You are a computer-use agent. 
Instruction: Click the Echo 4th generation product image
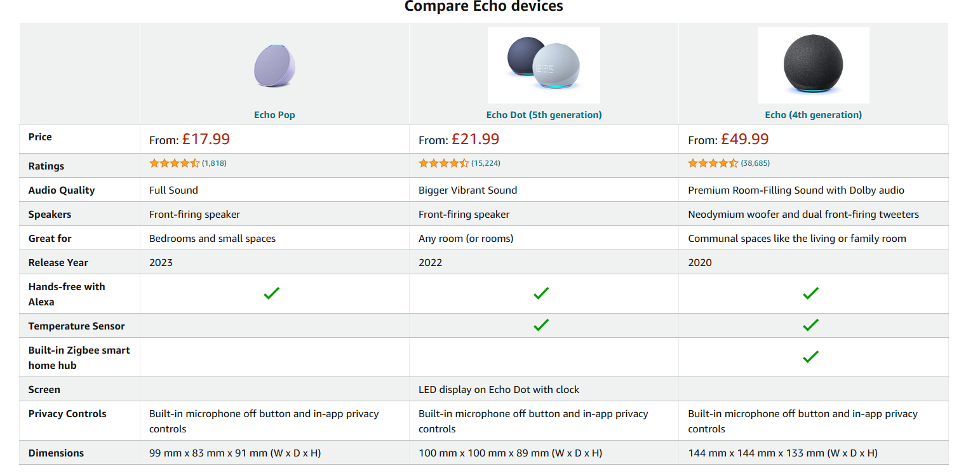[x=813, y=65]
